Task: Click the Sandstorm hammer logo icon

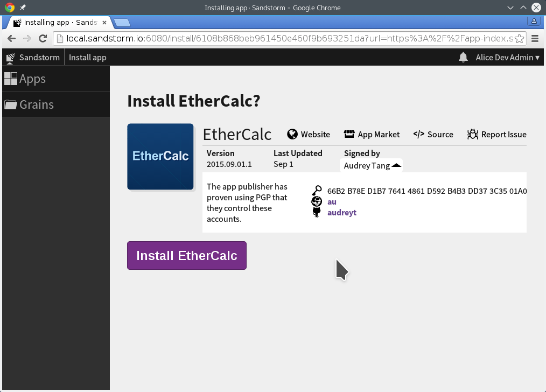Action: [10, 57]
